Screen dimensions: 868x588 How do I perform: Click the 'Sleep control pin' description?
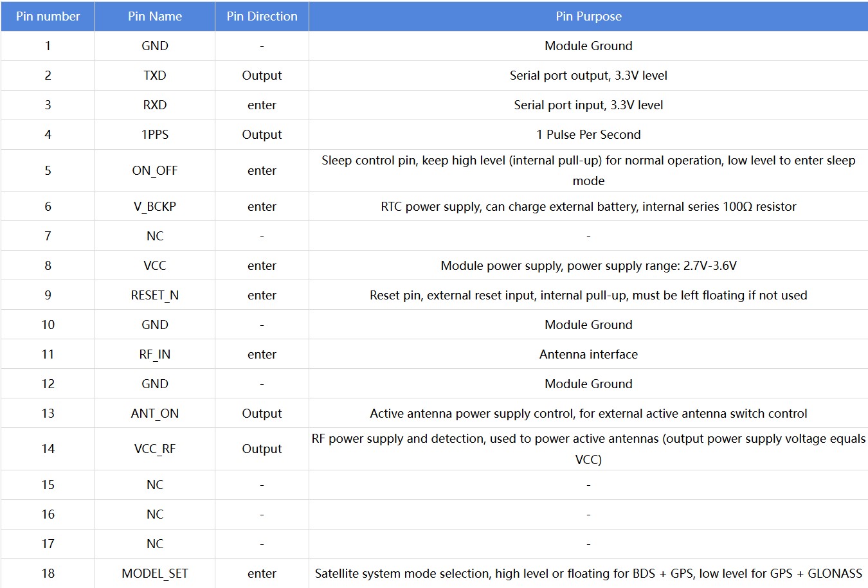(588, 170)
